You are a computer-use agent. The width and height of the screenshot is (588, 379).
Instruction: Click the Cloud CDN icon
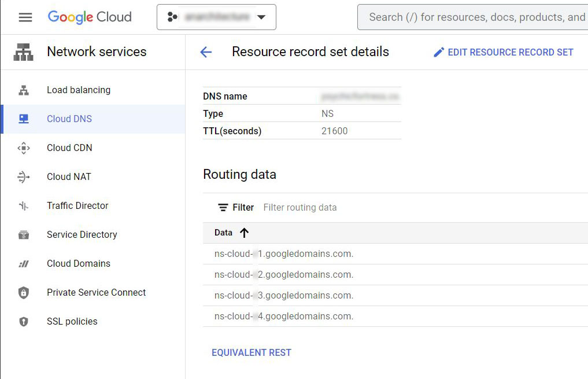(x=24, y=148)
